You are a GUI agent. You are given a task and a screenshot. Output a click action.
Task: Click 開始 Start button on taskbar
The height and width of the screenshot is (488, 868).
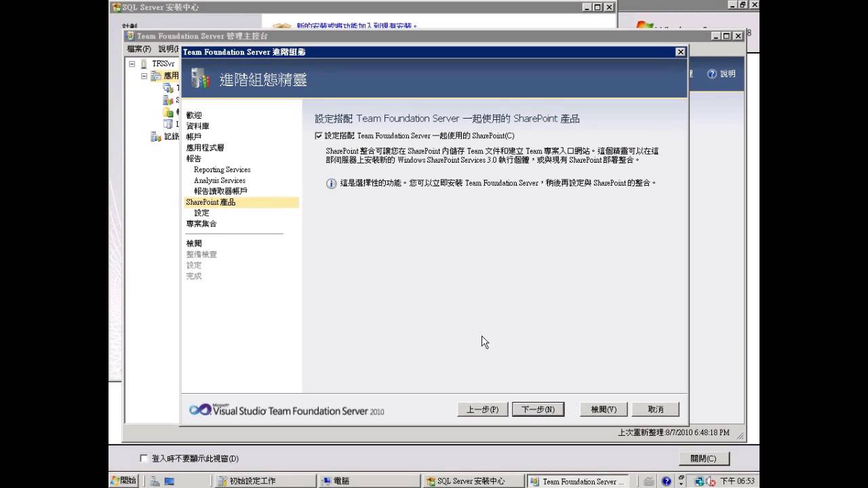click(x=123, y=481)
